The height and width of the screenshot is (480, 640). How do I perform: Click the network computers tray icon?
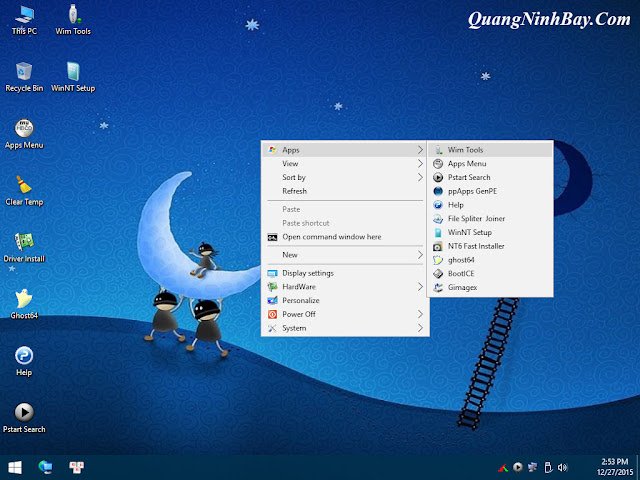[x=533, y=467]
